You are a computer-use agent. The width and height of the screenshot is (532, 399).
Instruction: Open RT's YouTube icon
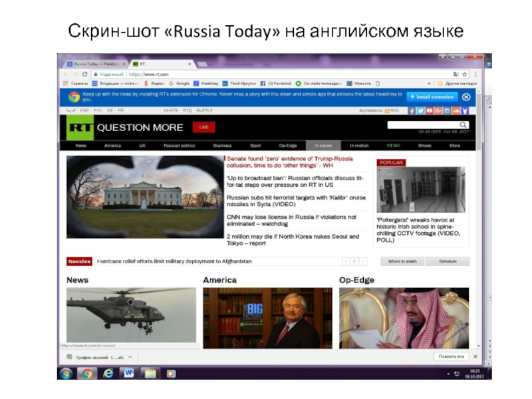click(429, 111)
